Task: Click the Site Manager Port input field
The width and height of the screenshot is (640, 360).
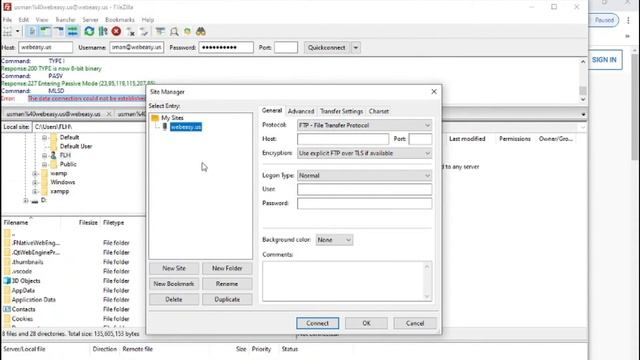Action: (420, 139)
